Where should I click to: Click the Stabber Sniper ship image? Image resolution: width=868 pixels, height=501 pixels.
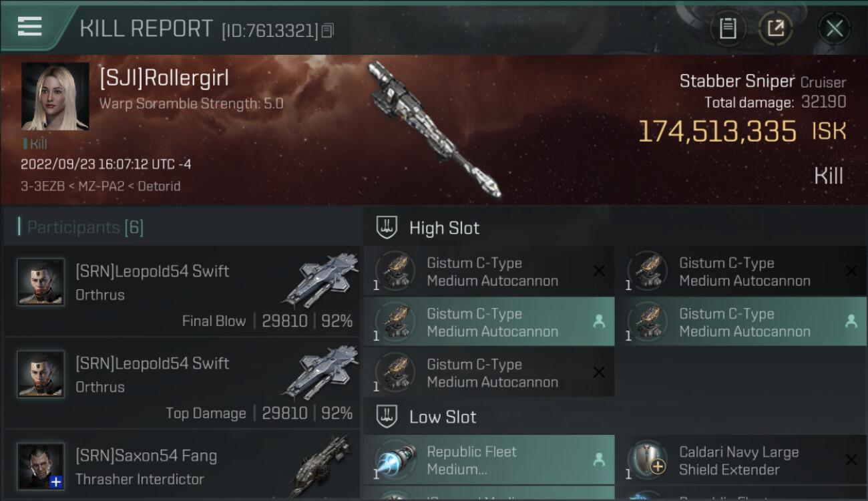click(x=434, y=129)
